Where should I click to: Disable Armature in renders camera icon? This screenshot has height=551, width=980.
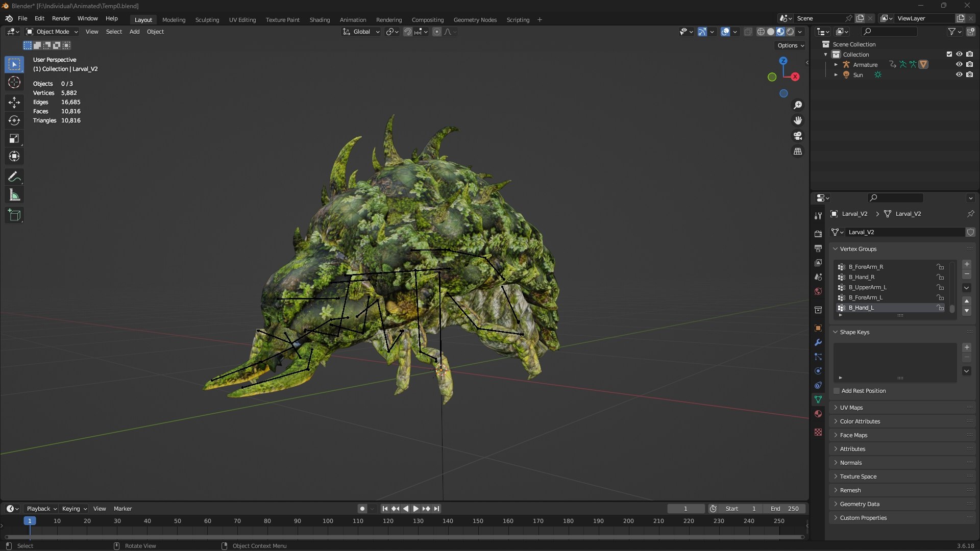[x=969, y=64]
